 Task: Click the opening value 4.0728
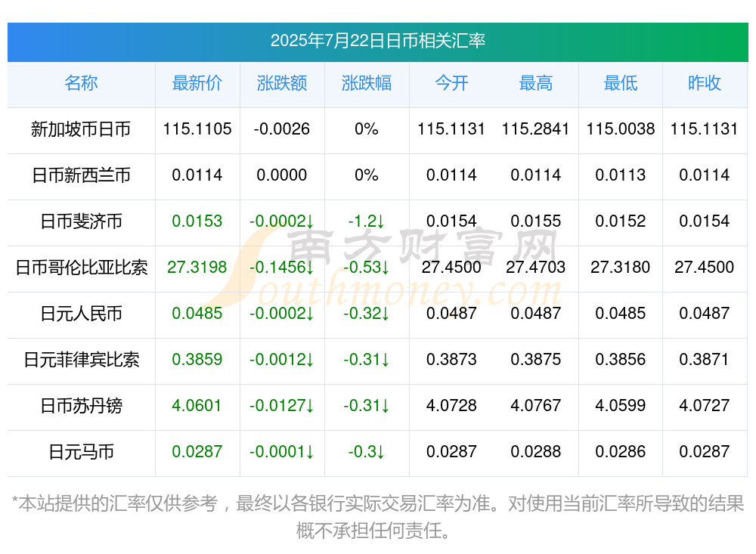click(x=451, y=406)
